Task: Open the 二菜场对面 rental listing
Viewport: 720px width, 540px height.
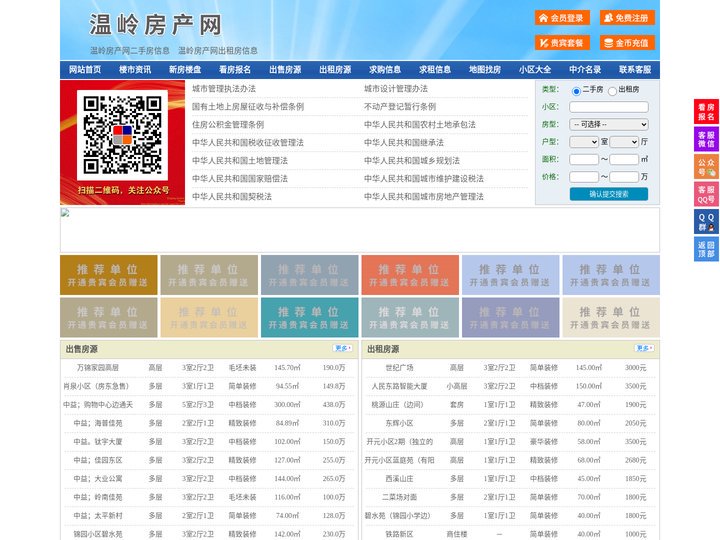Action: click(399, 497)
